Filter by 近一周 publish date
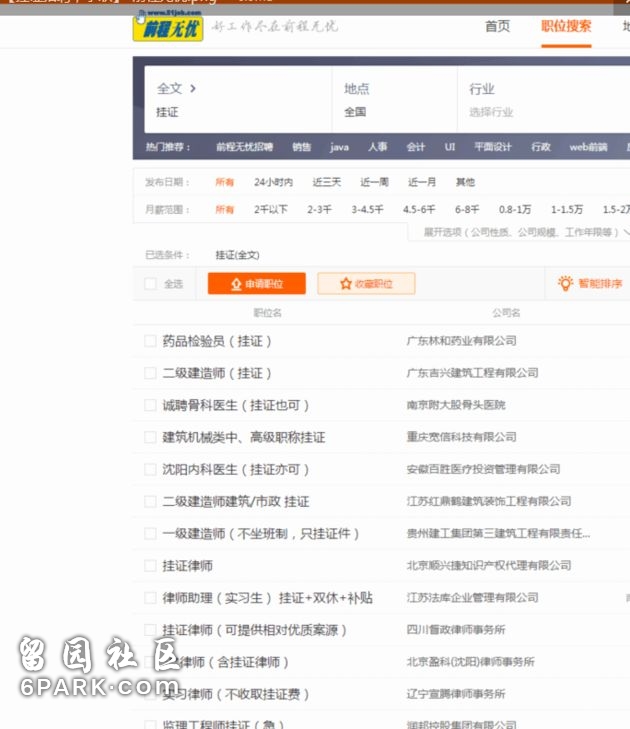630x729 pixels. pos(374,182)
